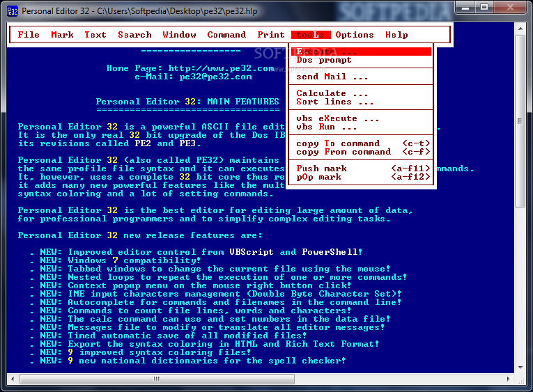Screen dimensions: 533x392
Task: Select vbs eXecute ... entry
Action: coord(361,118)
